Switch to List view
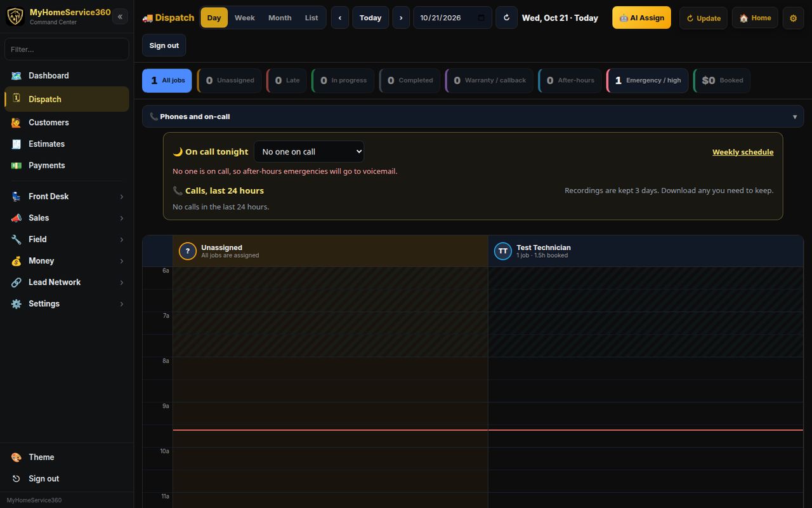 [311, 18]
